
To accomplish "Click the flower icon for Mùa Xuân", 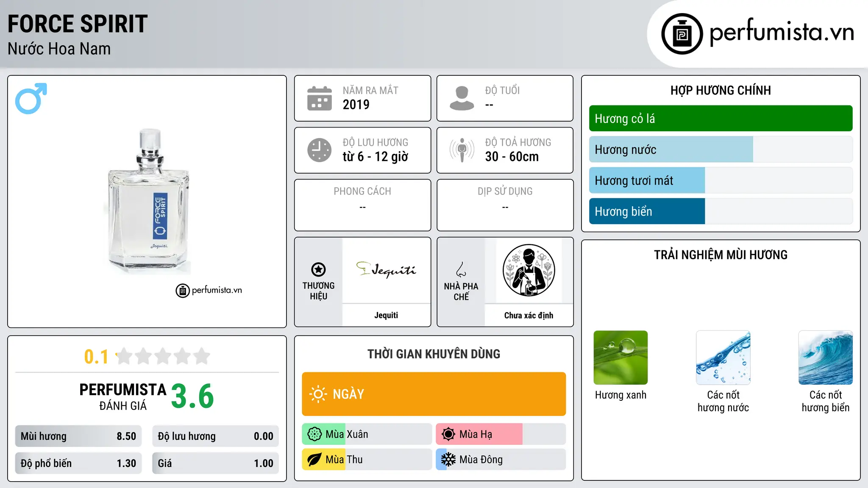I will click(x=314, y=434).
